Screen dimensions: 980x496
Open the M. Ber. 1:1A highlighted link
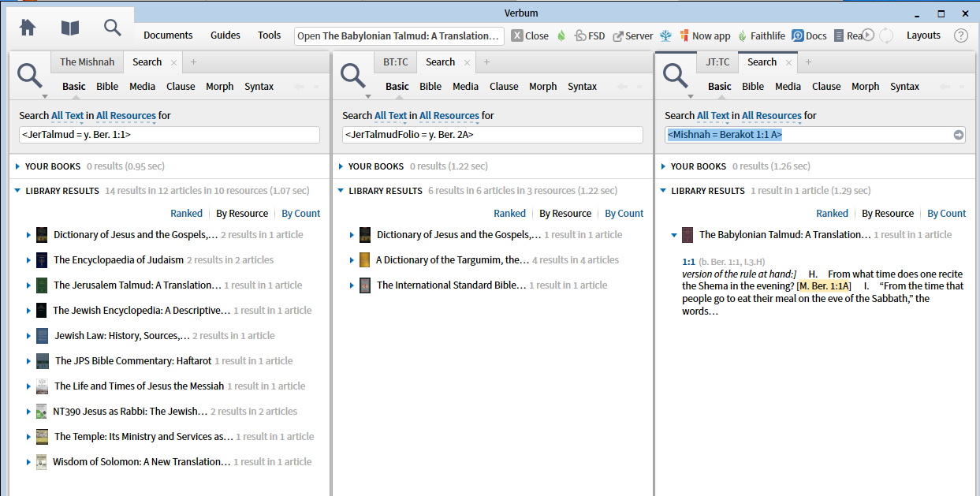tap(824, 286)
